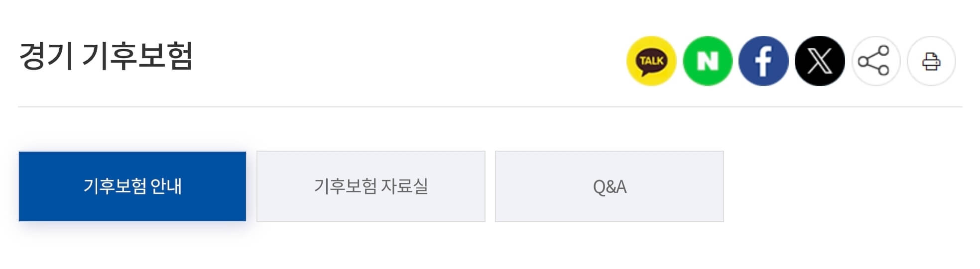
Task: Select the blue highlighted active tab
Action: coord(132,186)
